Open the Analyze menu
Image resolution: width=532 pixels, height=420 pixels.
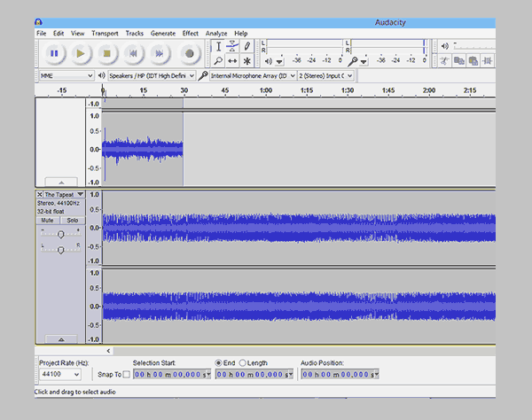coord(216,34)
